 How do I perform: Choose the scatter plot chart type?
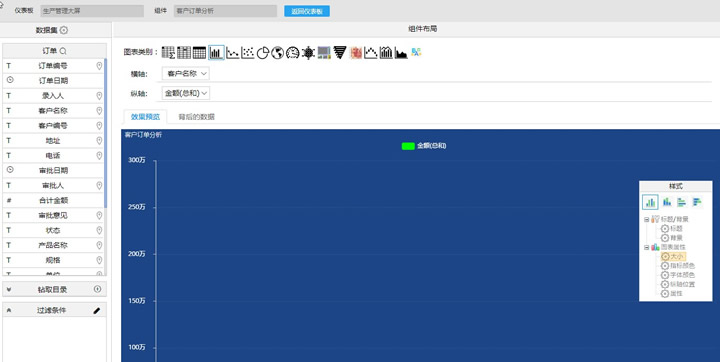pyautogui.click(x=248, y=53)
